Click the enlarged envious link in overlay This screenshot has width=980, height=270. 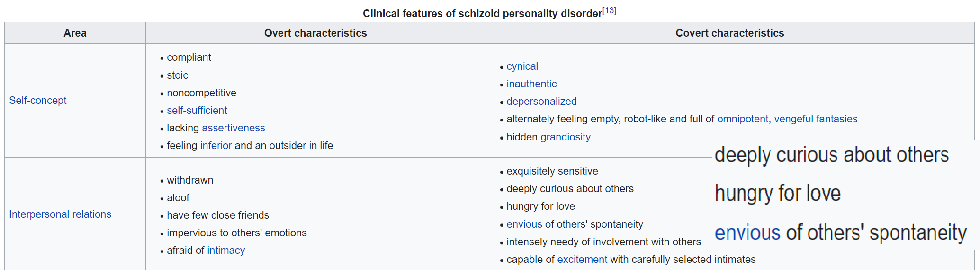pyautogui.click(x=748, y=233)
